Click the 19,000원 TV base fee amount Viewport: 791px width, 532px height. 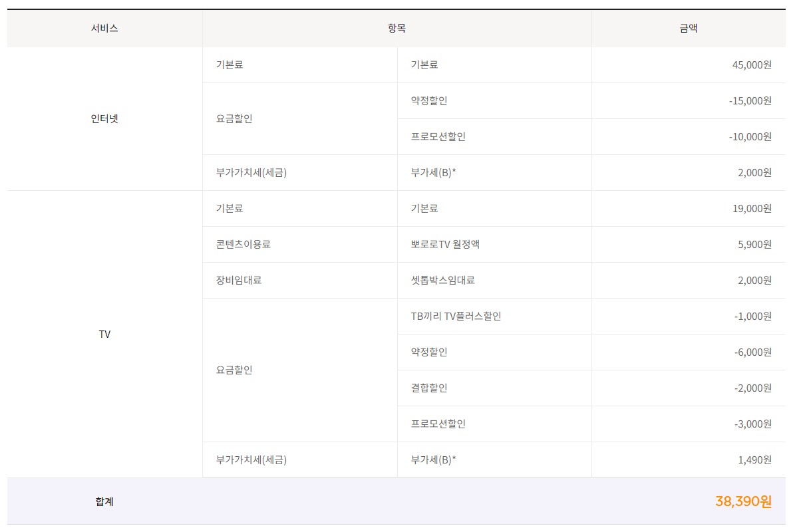click(x=751, y=209)
